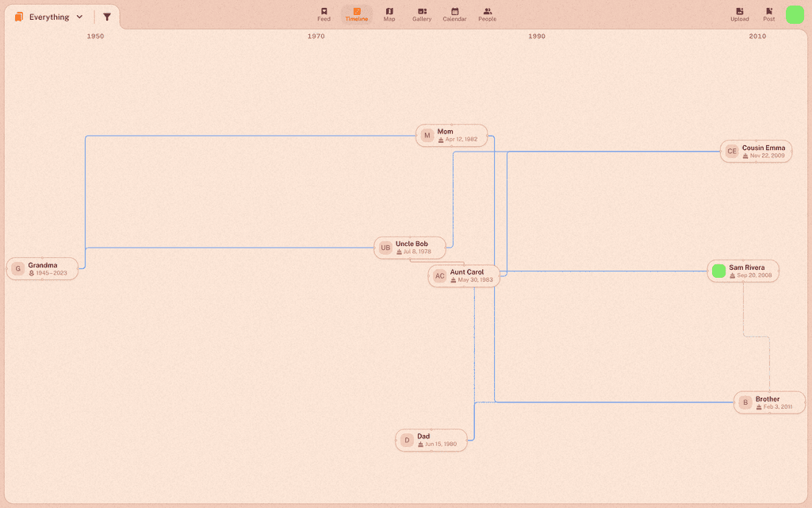This screenshot has height=508, width=812.
Task: Click Dad's D avatar badge
Action: click(x=407, y=440)
